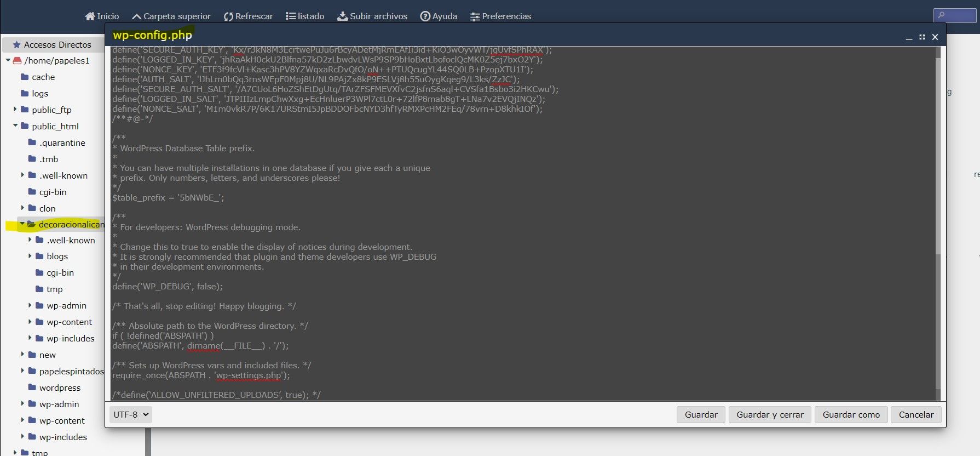Open cgi-bin folder under public_html
Image resolution: width=980 pixels, height=456 pixels.
tap(47, 192)
